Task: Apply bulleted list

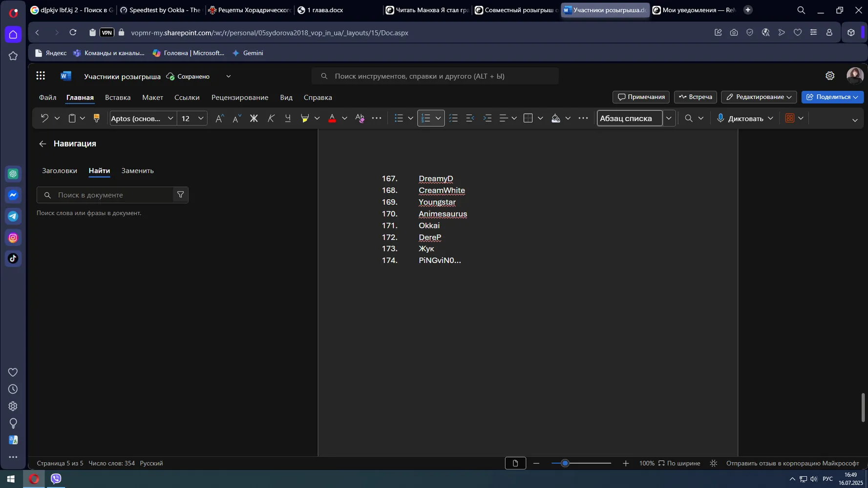Action: pos(399,118)
